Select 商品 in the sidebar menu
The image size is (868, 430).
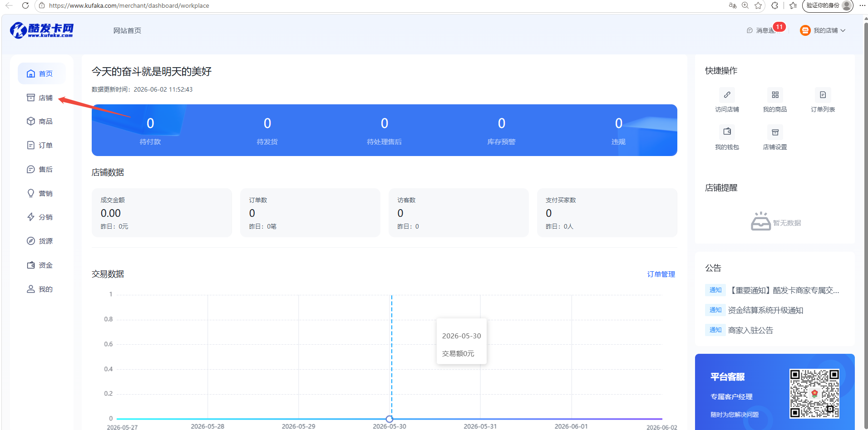point(39,122)
